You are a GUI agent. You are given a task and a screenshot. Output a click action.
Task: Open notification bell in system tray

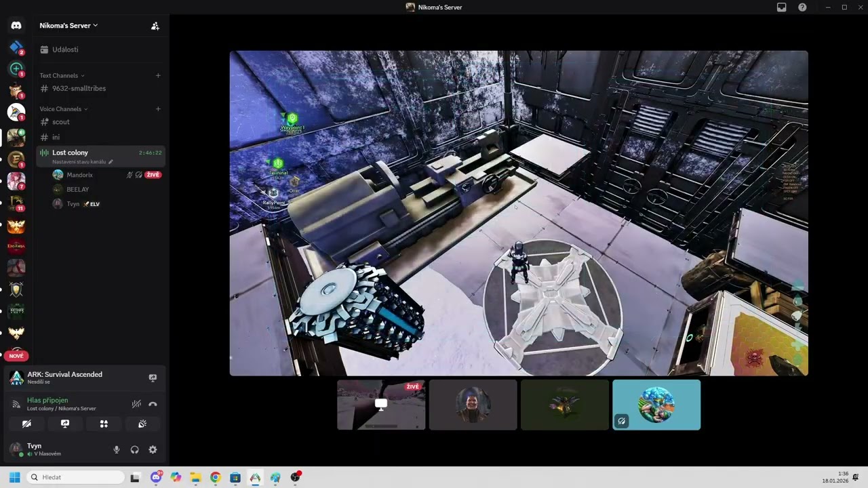[x=856, y=477]
